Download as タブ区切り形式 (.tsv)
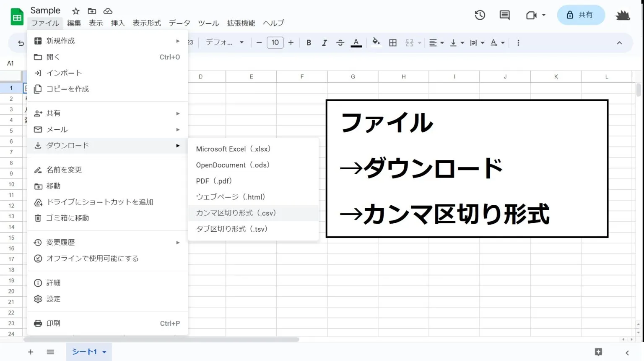The height and width of the screenshot is (361, 644). tap(253, 229)
